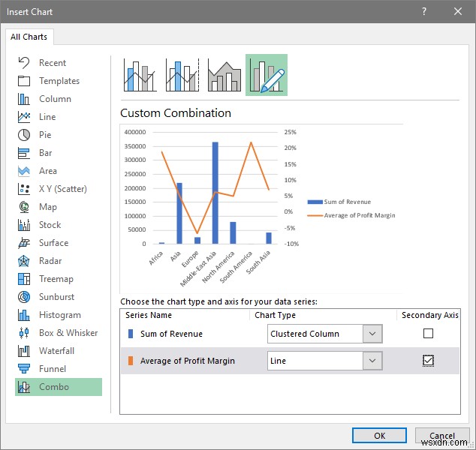Click the Asia revenue bar in preview
Screen dimensions: 476x450
[x=179, y=214]
